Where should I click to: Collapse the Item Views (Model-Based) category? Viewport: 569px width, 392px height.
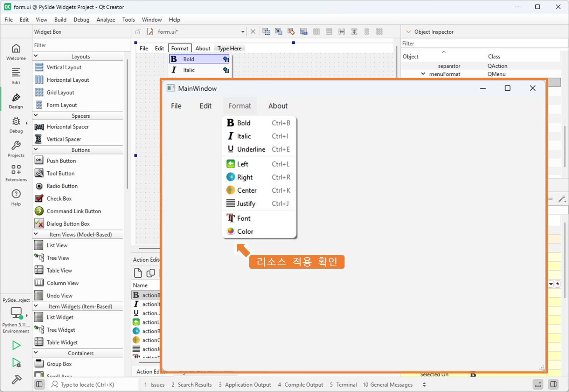(x=36, y=234)
